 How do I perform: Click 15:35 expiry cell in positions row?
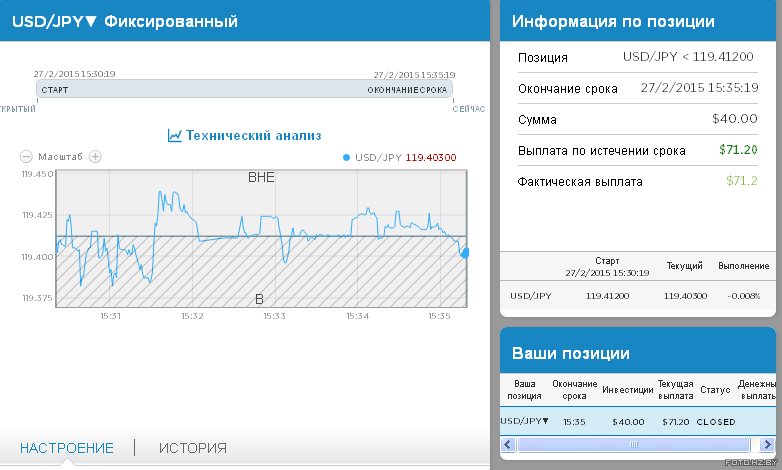click(x=575, y=422)
